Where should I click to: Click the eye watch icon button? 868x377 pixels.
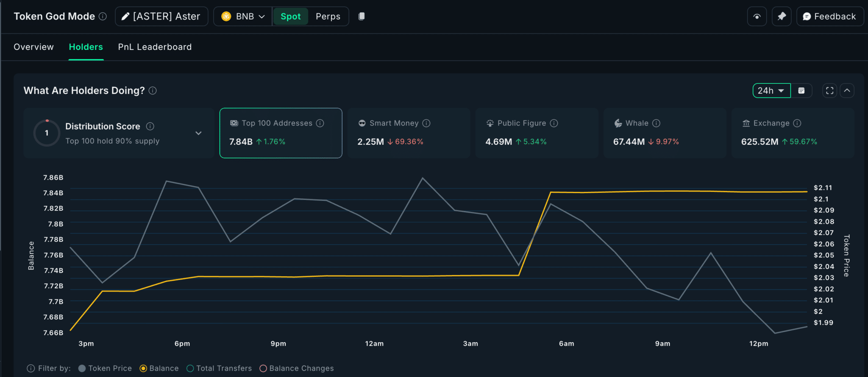pyautogui.click(x=757, y=17)
